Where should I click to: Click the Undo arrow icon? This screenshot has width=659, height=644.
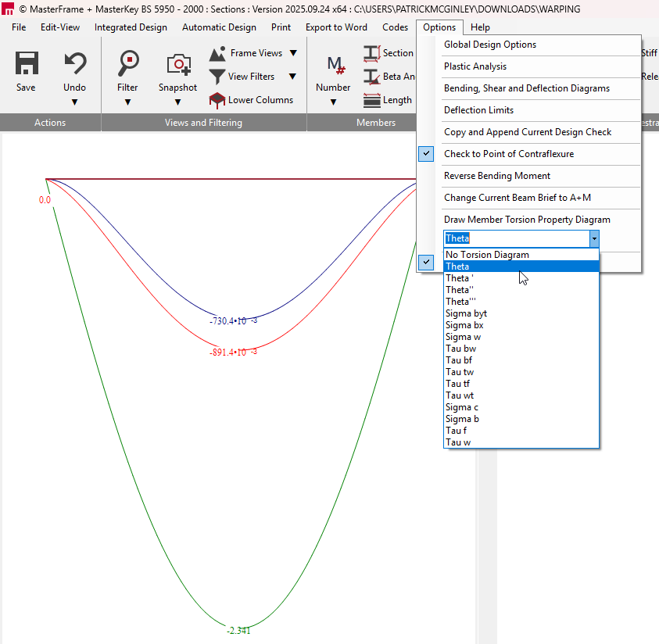74,64
